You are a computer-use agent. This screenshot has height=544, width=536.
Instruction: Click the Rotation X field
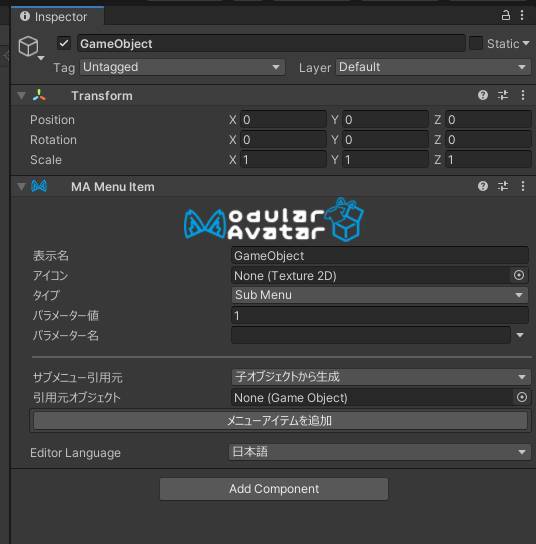[x=283, y=140]
